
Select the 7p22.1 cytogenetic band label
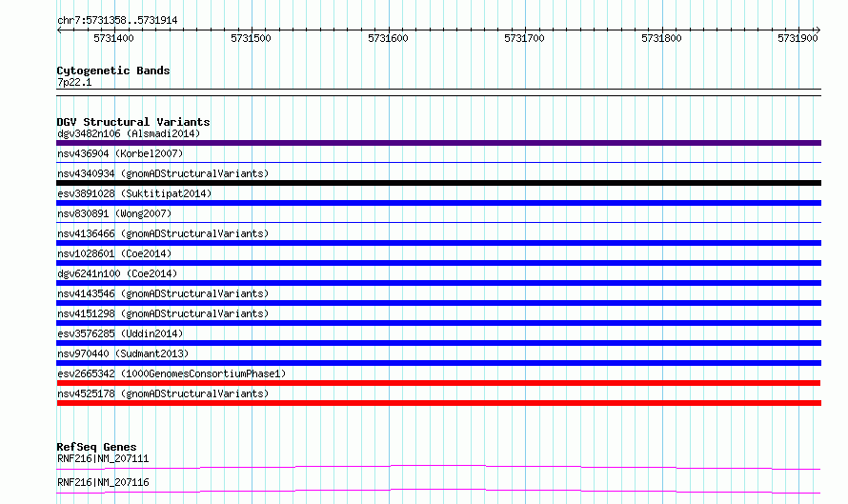[x=74, y=82]
